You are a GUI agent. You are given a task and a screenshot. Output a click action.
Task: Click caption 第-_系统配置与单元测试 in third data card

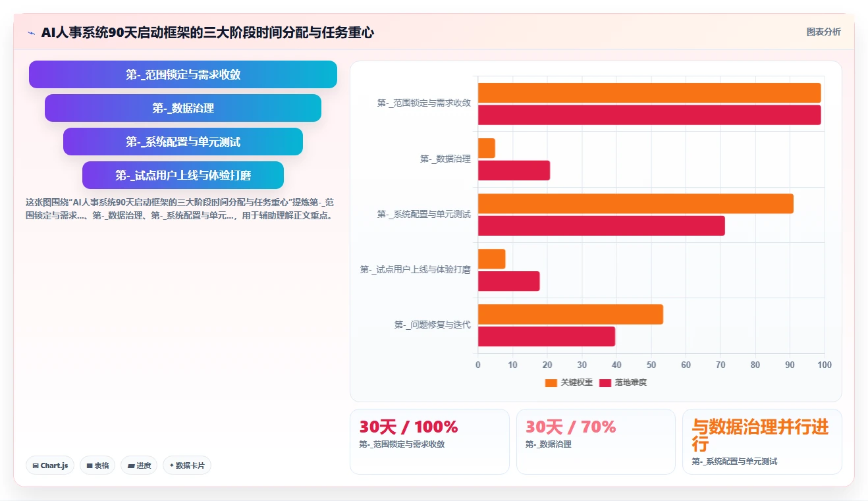coord(734,461)
